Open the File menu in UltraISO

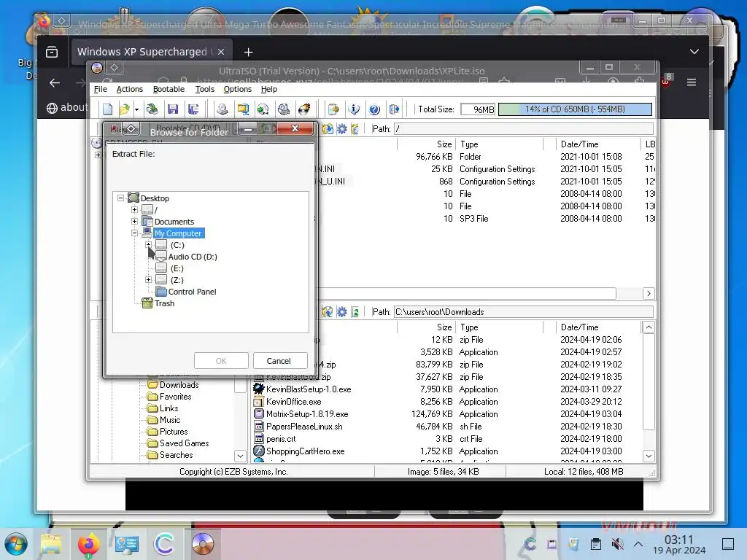[x=101, y=89]
